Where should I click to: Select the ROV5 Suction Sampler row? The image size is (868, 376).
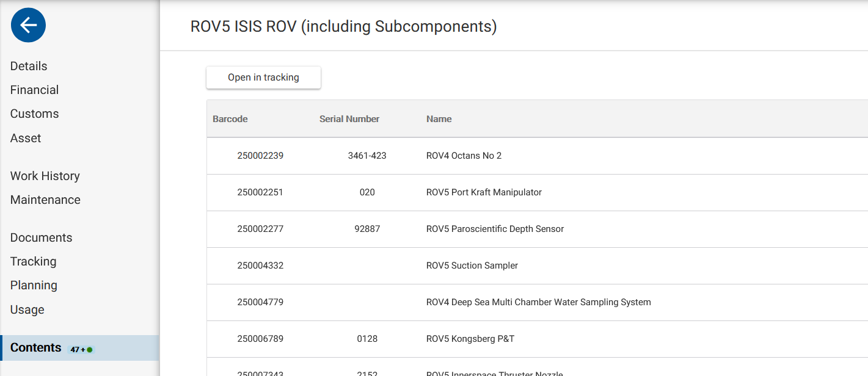click(472, 266)
